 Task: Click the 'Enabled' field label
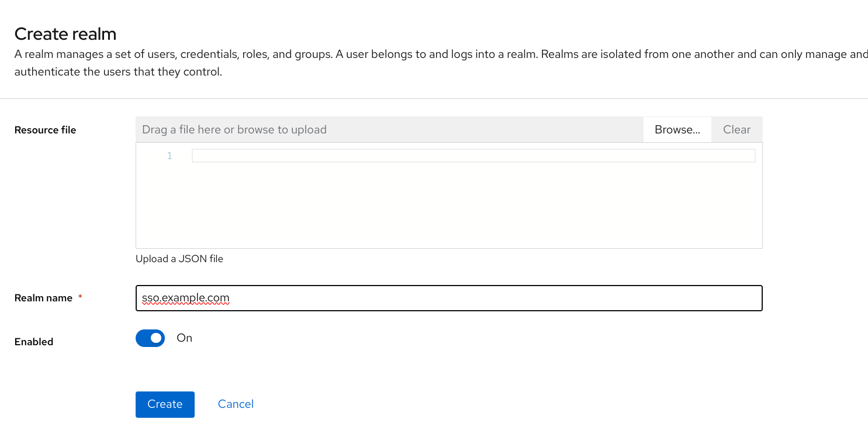(x=34, y=342)
